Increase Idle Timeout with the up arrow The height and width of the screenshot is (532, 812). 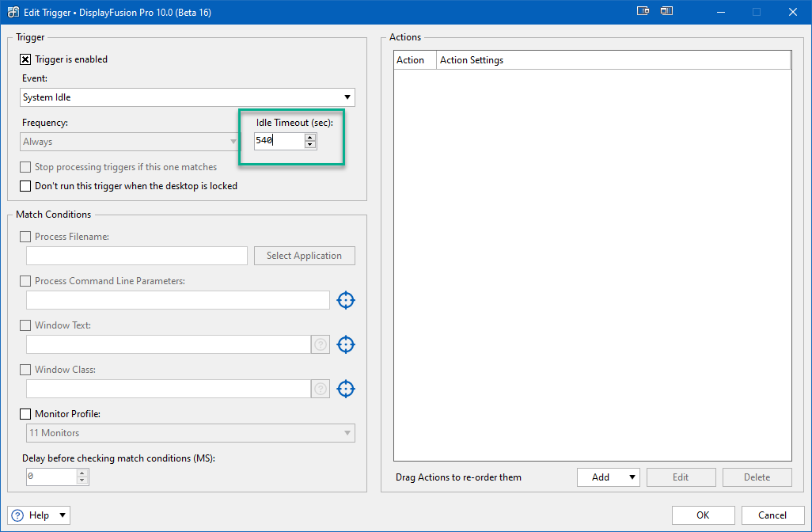[x=310, y=137]
